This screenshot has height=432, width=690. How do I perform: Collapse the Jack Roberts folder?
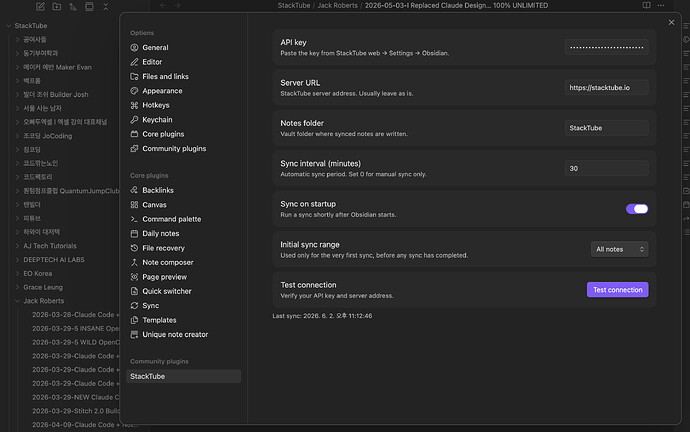[x=18, y=301]
